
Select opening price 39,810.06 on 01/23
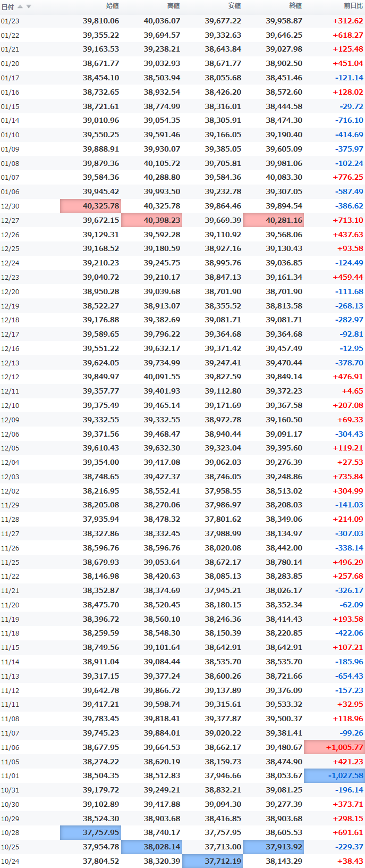point(101,21)
